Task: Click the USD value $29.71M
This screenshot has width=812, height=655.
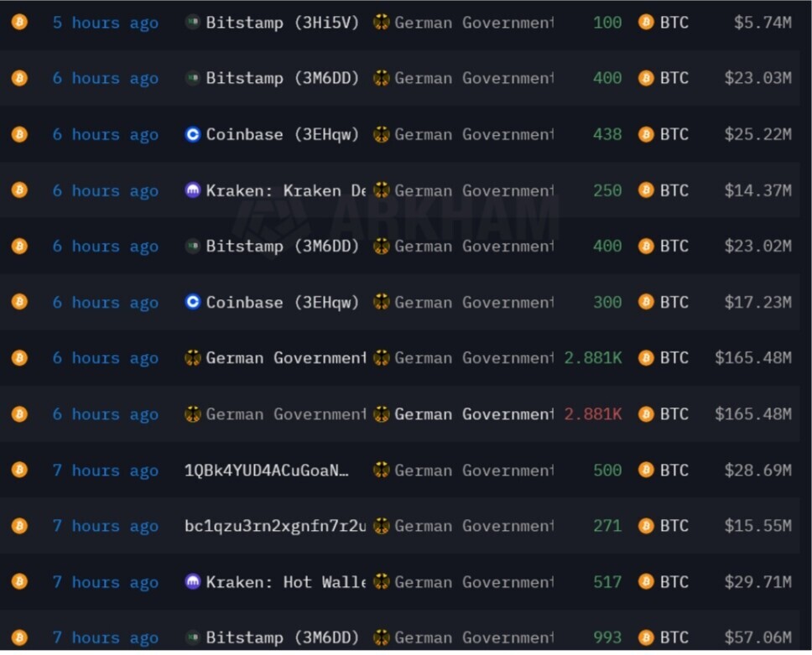Action: coord(758,582)
